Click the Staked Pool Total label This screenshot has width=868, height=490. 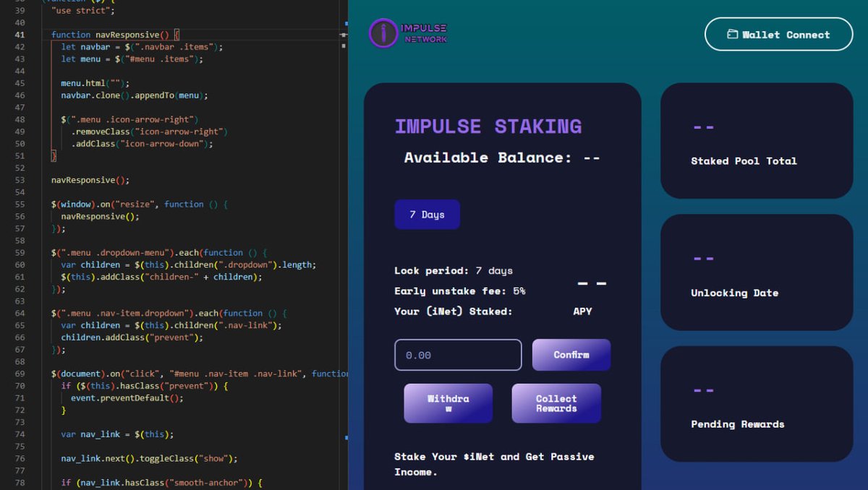pyautogui.click(x=744, y=161)
